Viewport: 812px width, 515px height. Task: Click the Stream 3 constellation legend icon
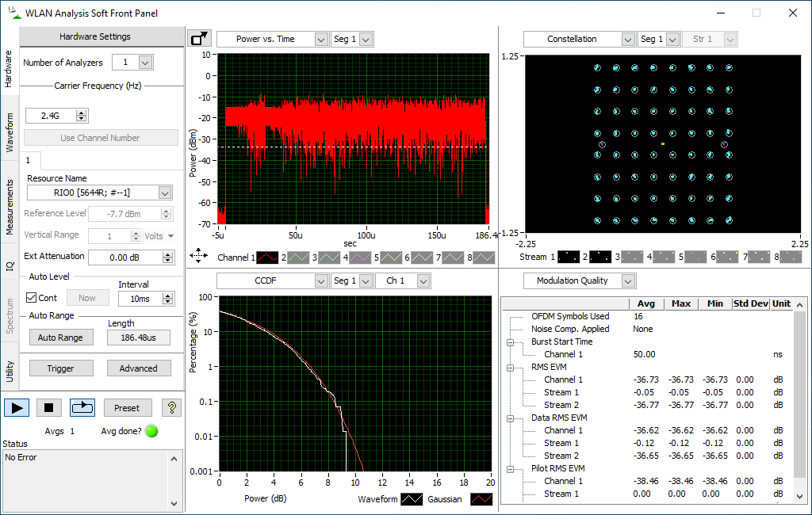click(x=632, y=257)
